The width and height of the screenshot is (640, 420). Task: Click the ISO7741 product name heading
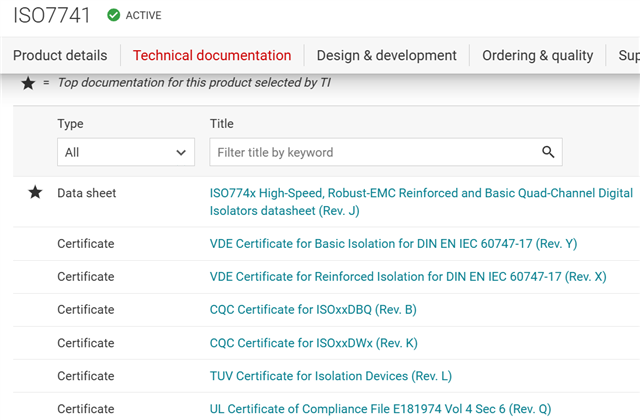50,15
